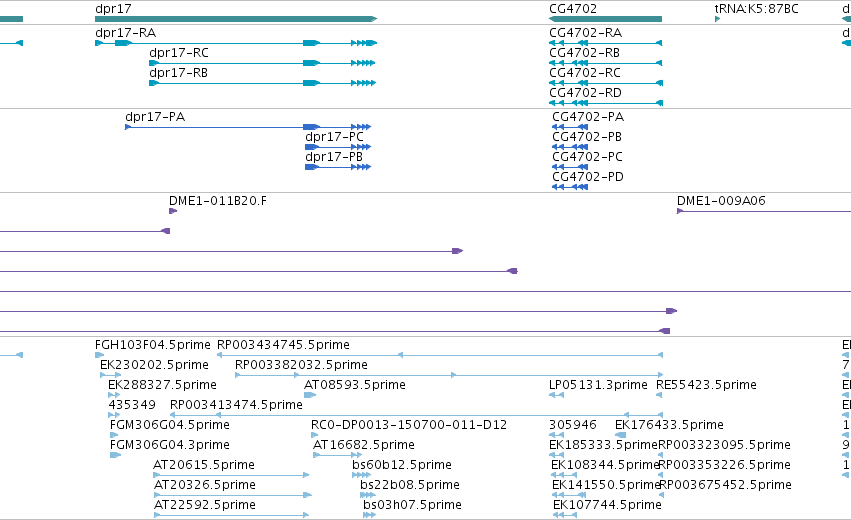The image size is (851, 520).
Task: Click the dpr17-RB transcript label
Action: tap(178, 73)
